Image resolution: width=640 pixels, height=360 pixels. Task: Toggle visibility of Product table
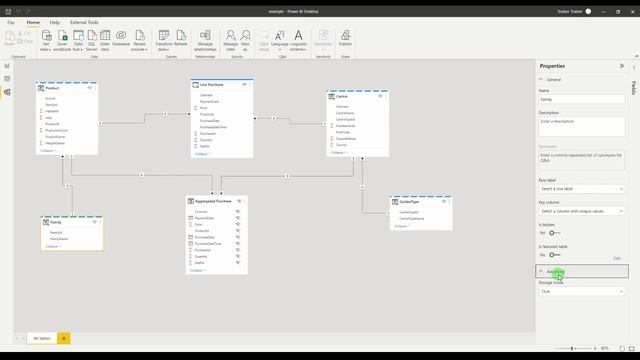pyautogui.click(x=90, y=88)
